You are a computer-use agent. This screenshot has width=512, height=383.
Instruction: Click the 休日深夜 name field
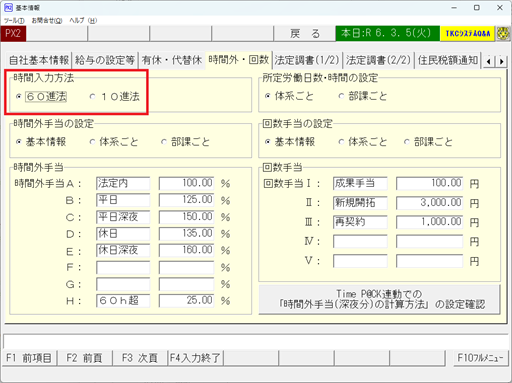point(123,250)
